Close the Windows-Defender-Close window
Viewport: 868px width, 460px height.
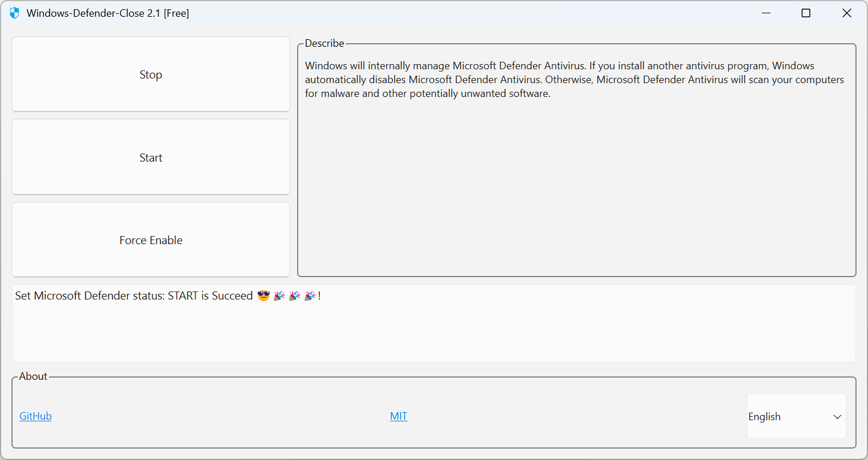(x=847, y=13)
